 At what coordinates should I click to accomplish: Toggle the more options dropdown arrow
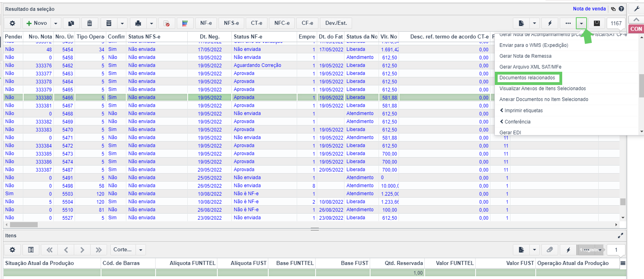pyautogui.click(x=581, y=23)
